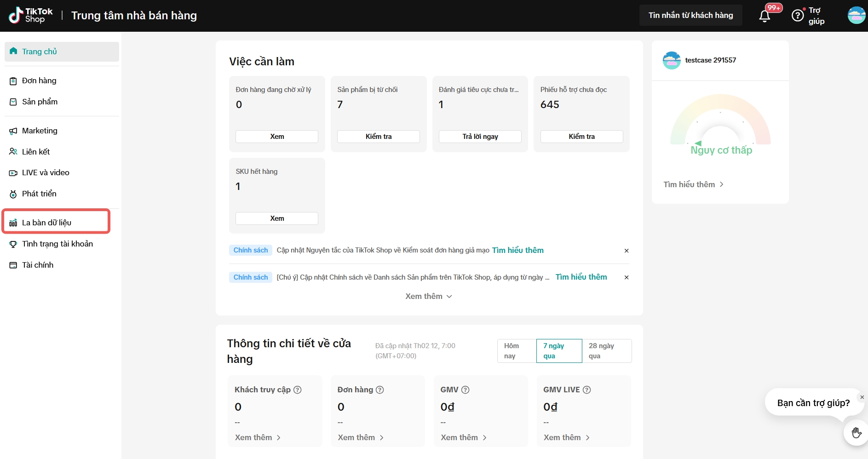This screenshot has width=868, height=459.
Task: Open the profile avatar in the header
Action: 856,15
